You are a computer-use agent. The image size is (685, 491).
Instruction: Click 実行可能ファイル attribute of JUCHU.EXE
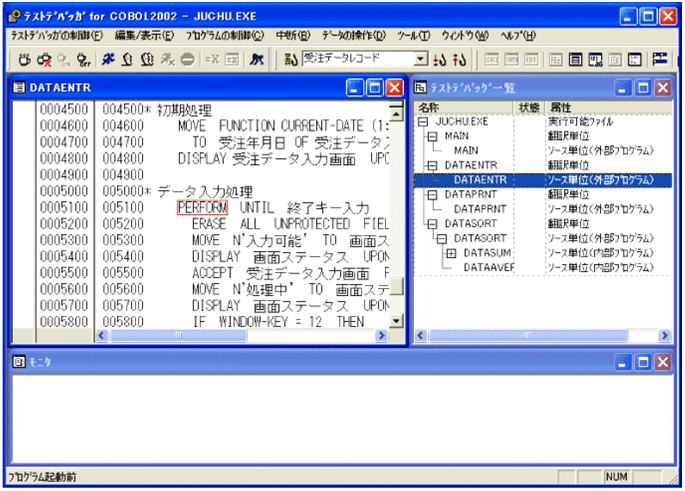point(581,121)
